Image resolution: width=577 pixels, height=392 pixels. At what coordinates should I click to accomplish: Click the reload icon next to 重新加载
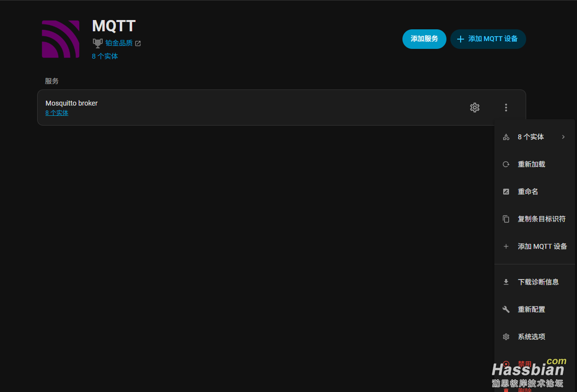pyautogui.click(x=506, y=164)
